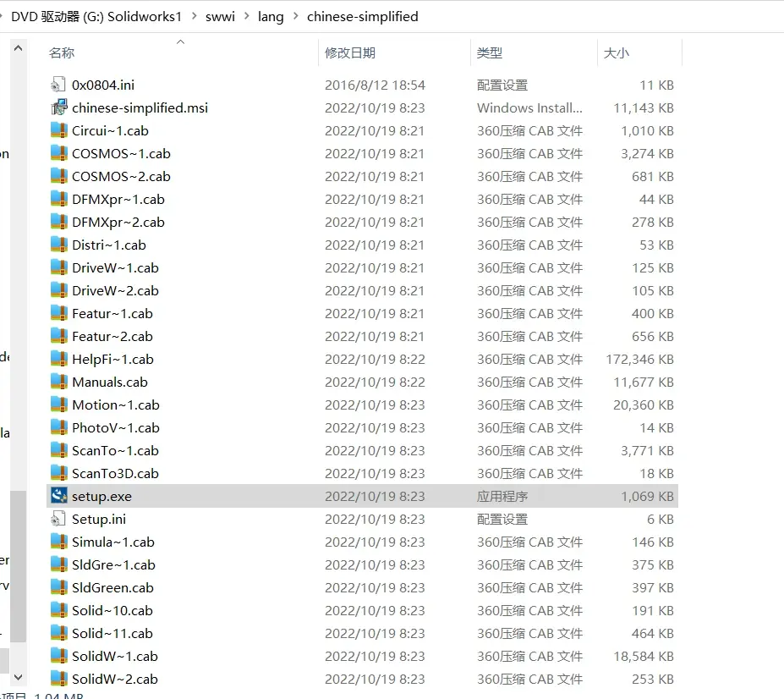
Task: Click the Manuals.cab archive icon
Action: [58, 382]
